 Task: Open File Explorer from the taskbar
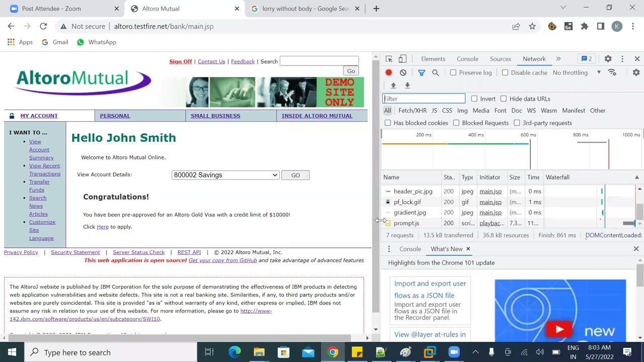pos(259,352)
